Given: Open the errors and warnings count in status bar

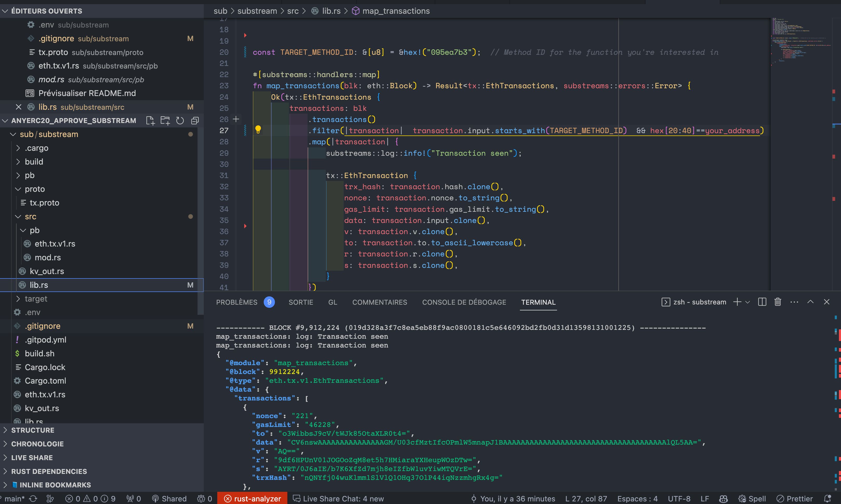Looking at the screenshot, I should (90, 499).
